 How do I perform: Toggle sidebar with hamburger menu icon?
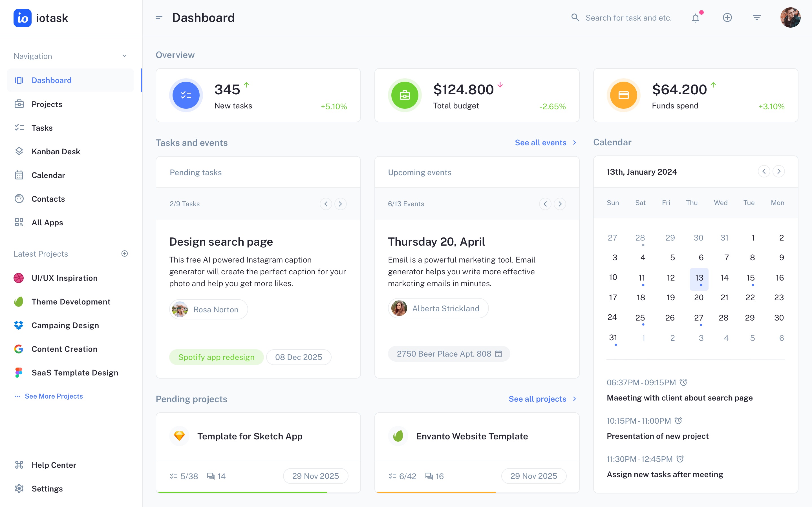point(159,17)
